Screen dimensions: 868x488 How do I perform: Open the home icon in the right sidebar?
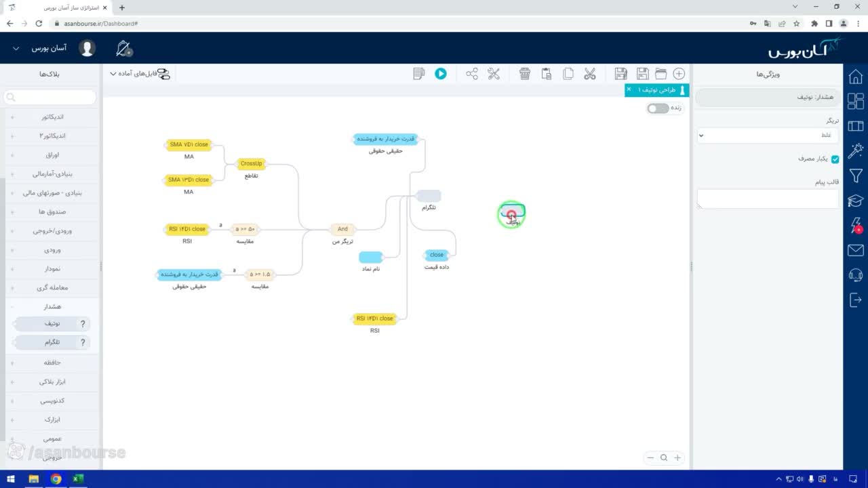(x=856, y=76)
